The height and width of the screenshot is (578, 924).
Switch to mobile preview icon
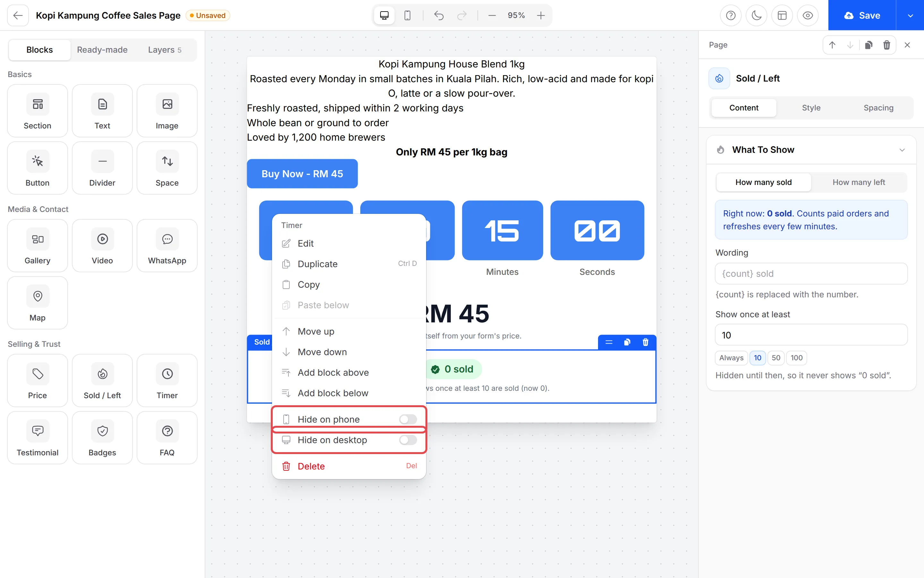pyautogui.click(x=407, y=15)
